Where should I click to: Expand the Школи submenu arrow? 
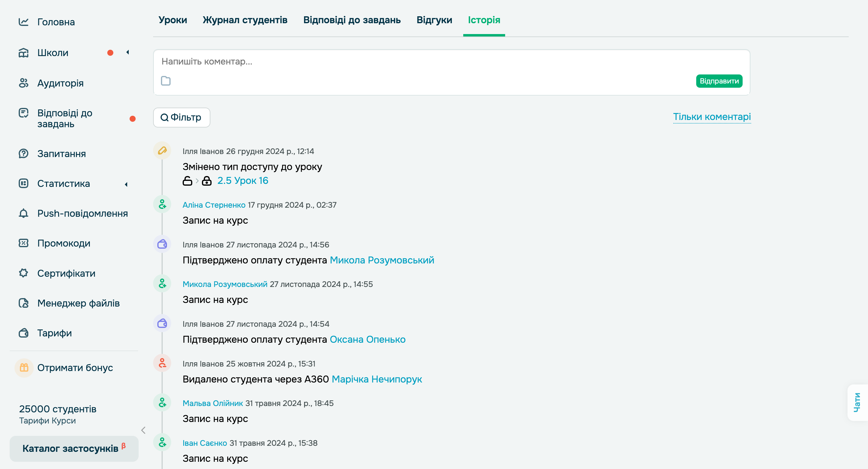coord(127,52)
